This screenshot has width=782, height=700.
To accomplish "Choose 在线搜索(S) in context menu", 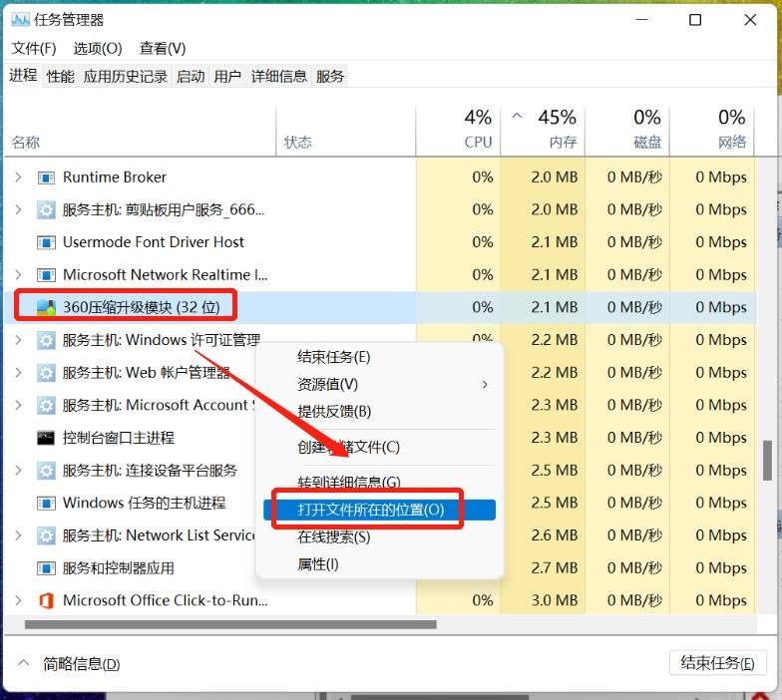I will (379, 536).
